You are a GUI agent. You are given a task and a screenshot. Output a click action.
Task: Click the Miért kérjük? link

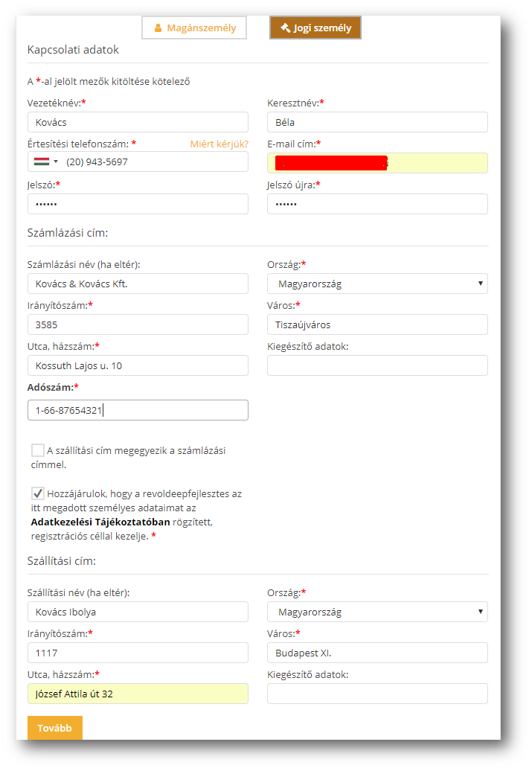pyautogui.click(x=219, y=144)
